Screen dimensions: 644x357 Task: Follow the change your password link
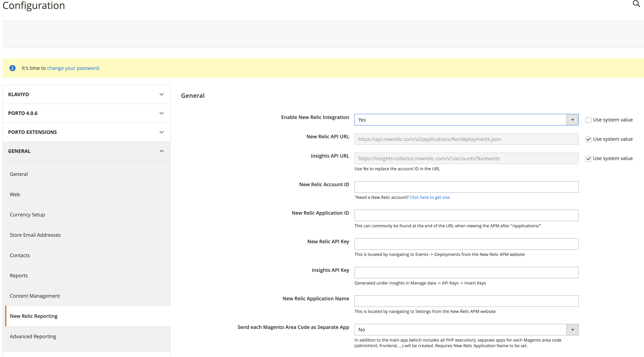pyautogui.click(x=73, y=68)
